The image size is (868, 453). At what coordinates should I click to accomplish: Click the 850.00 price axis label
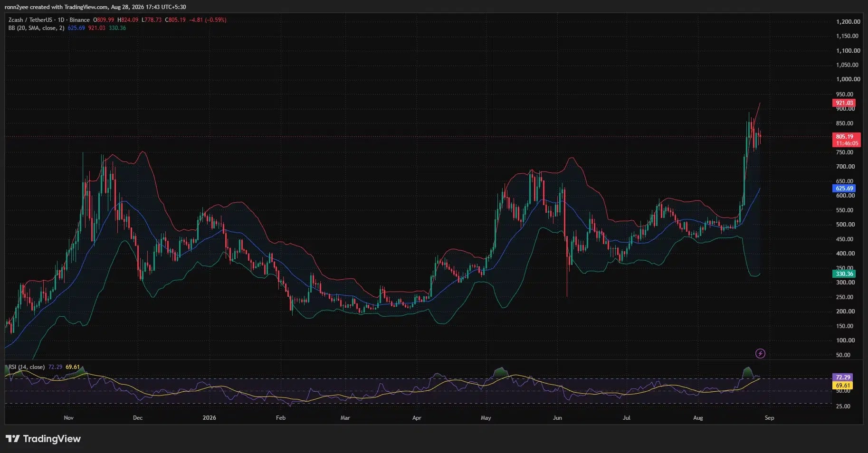pyautogui.click(x=845, y=123)
